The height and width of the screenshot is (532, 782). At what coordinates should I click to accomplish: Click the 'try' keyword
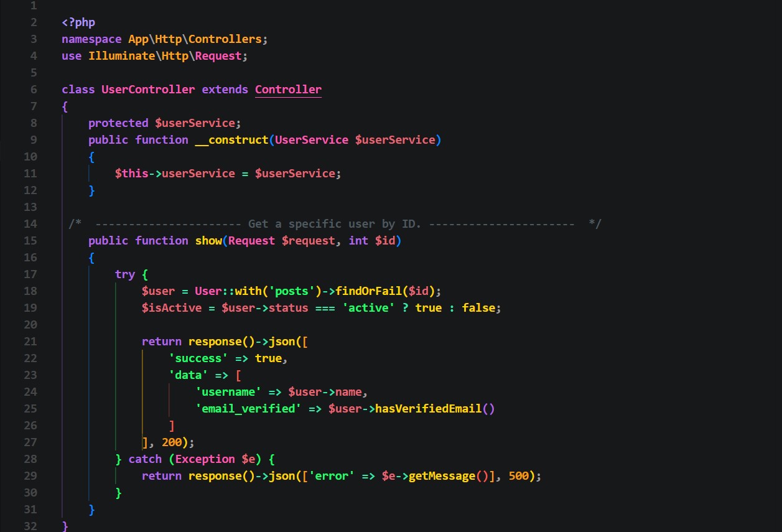tap(125, 274)
